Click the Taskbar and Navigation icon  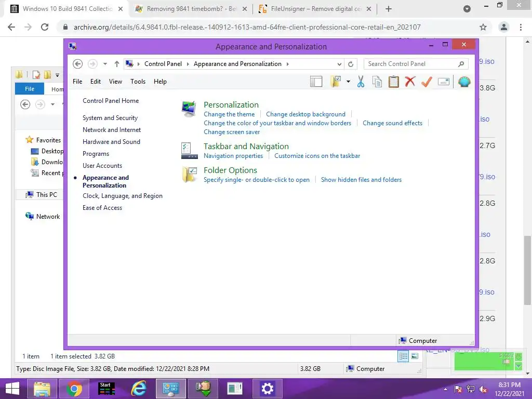tap(189, 151)
